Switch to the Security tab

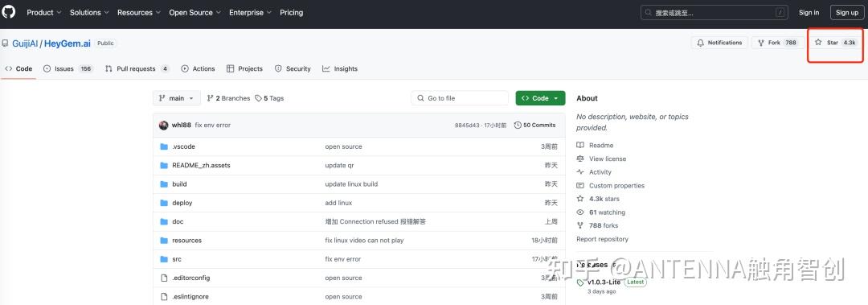(x=293, y=68)
